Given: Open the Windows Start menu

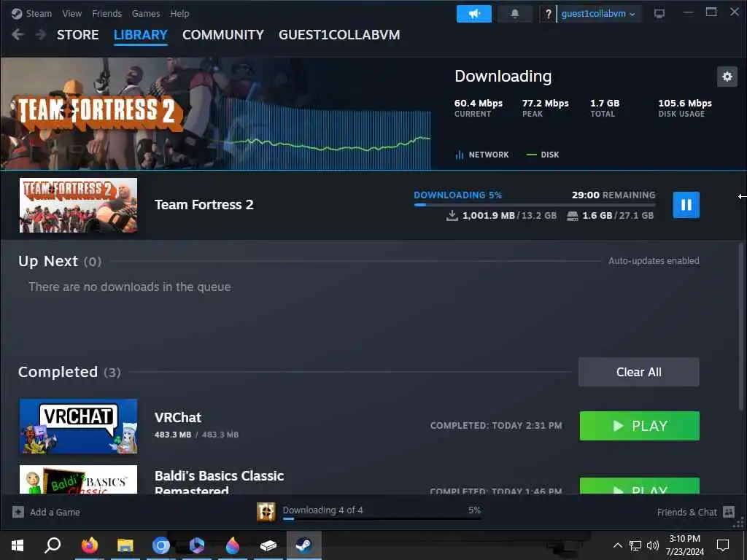Looking at the screenshot, I should (x=18, y=545).
